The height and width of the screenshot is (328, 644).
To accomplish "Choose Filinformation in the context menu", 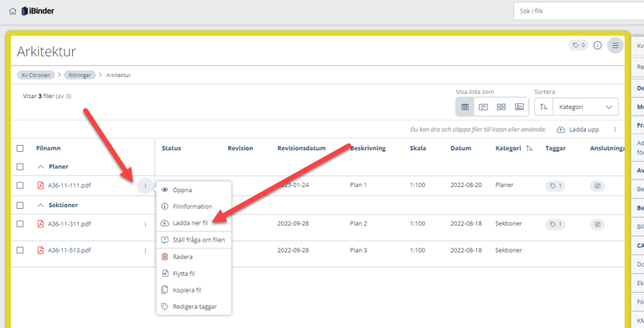I will point(194,206).
